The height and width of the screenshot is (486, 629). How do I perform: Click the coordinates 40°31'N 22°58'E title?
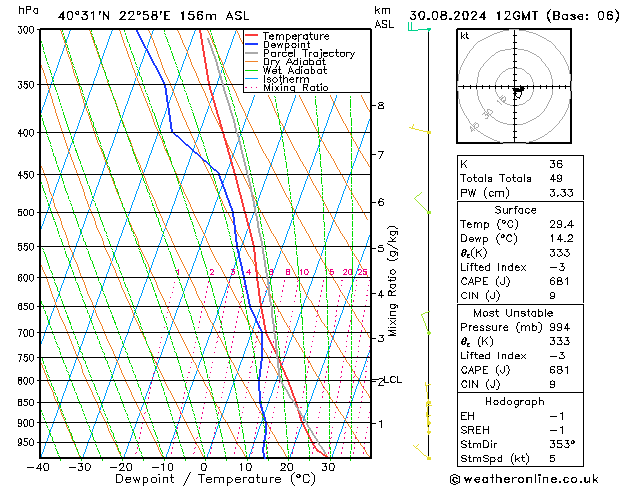coord(153,16)
